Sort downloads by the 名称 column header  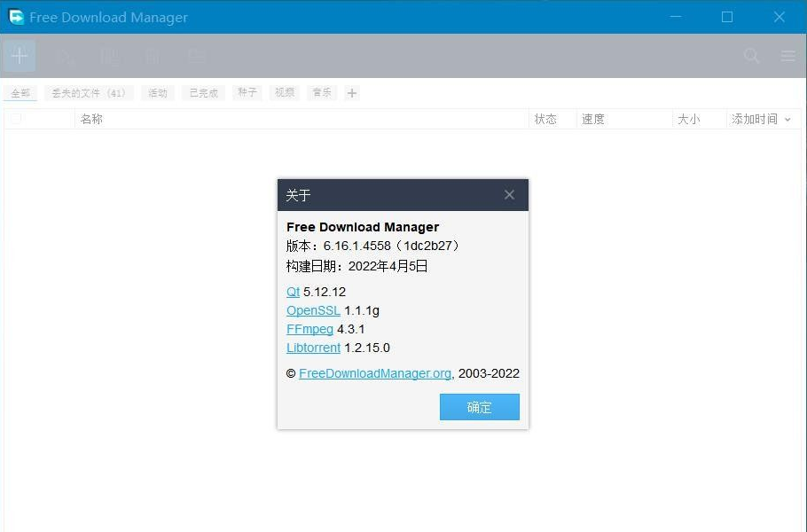92,118
